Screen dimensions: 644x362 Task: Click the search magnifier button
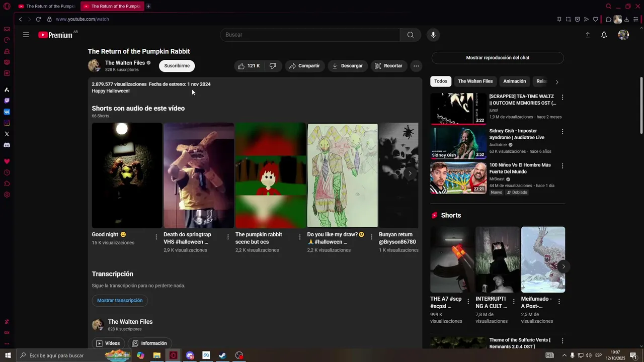411,35
